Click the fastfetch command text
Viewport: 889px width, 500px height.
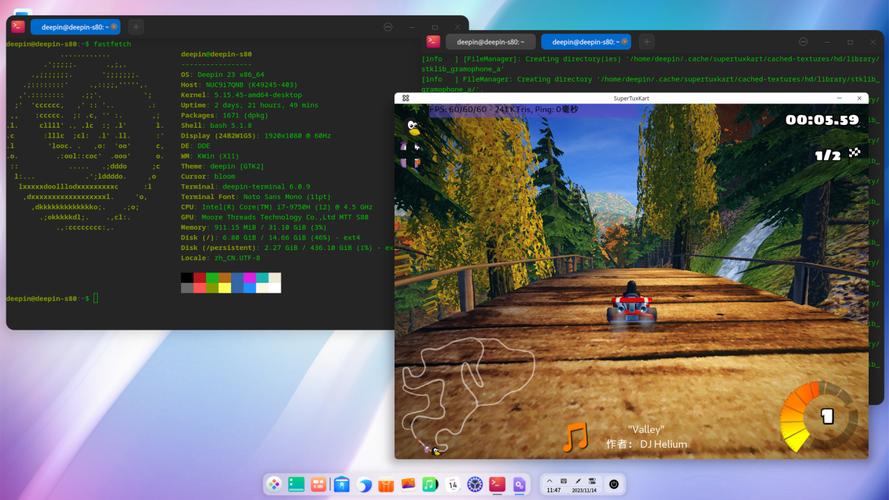(112, 44)
